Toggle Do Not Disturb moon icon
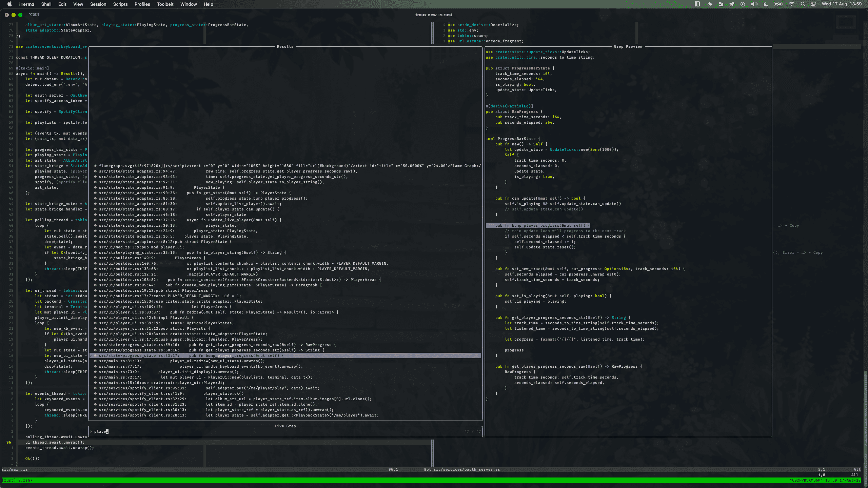The image size is (868, 488). pos(766,4)
